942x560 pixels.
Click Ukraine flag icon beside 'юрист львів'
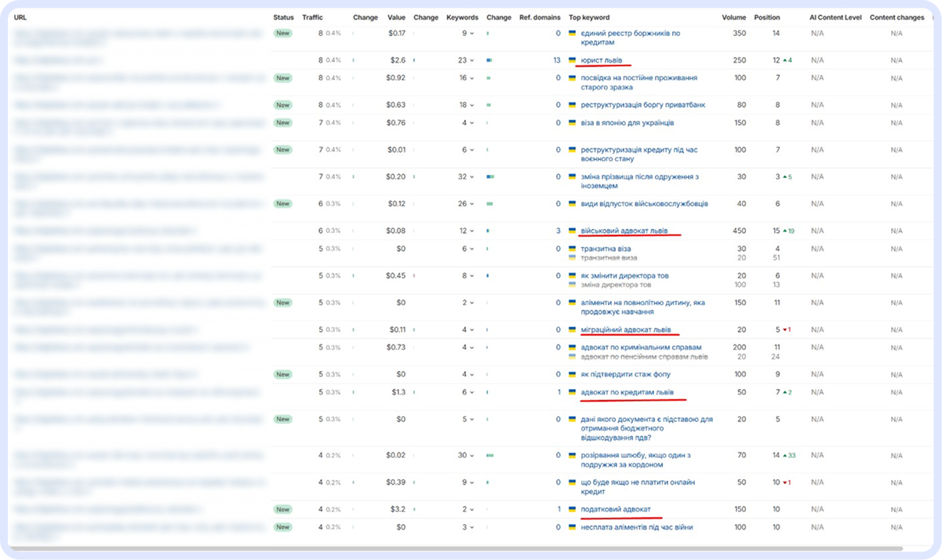pyautogui.click(x=573, y=60)
